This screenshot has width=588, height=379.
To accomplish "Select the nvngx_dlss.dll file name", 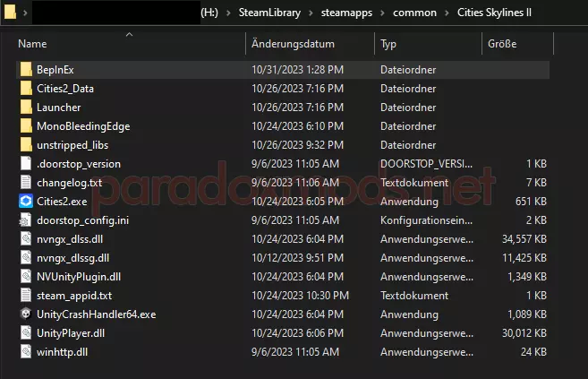I will click(70, 239).
